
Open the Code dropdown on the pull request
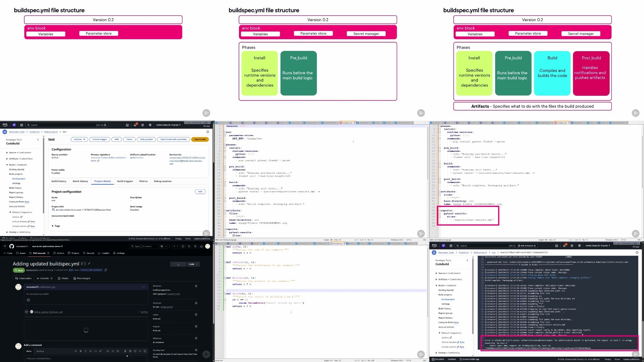click(x=193, y=264)
